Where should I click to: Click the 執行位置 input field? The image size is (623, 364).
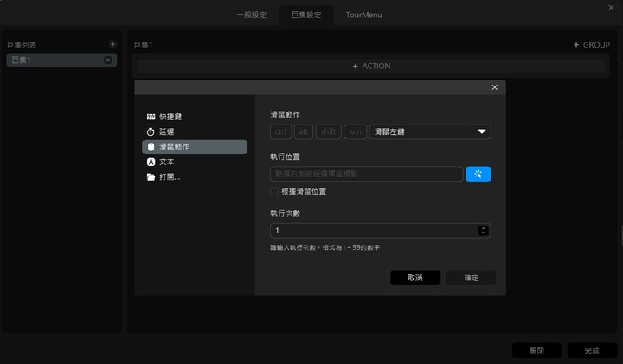coord(366,174)
